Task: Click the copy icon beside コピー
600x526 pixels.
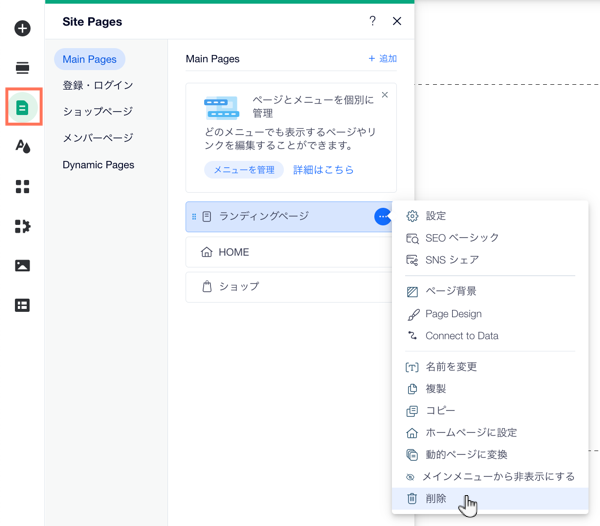Action: tap(412, 411)
